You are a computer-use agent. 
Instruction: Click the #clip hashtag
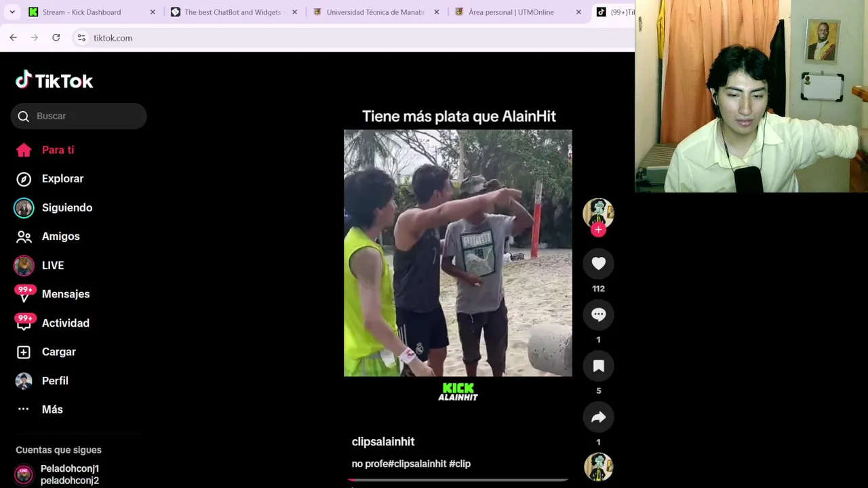click(x=460, y=464)
